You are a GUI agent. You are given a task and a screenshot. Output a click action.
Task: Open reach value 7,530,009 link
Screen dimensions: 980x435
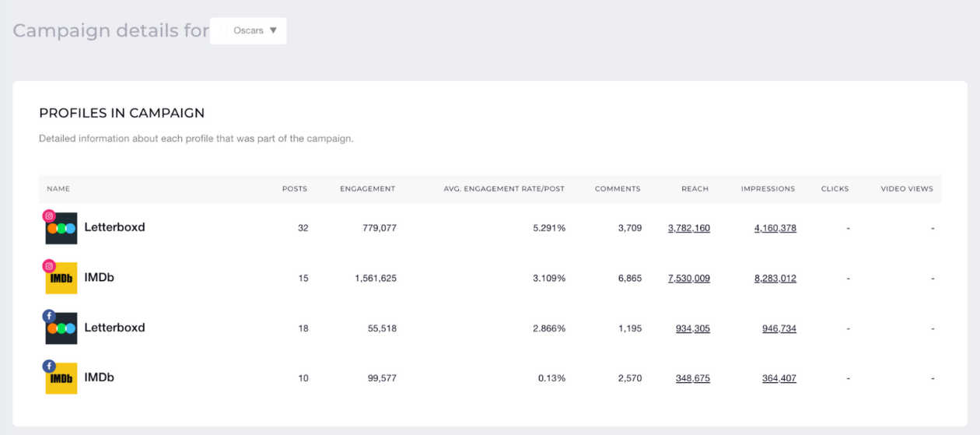click(688, 278)
